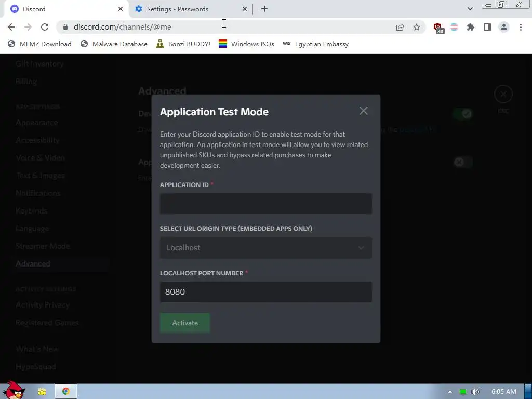Select Appearance in settings sidebar

(x=37, y=123)
